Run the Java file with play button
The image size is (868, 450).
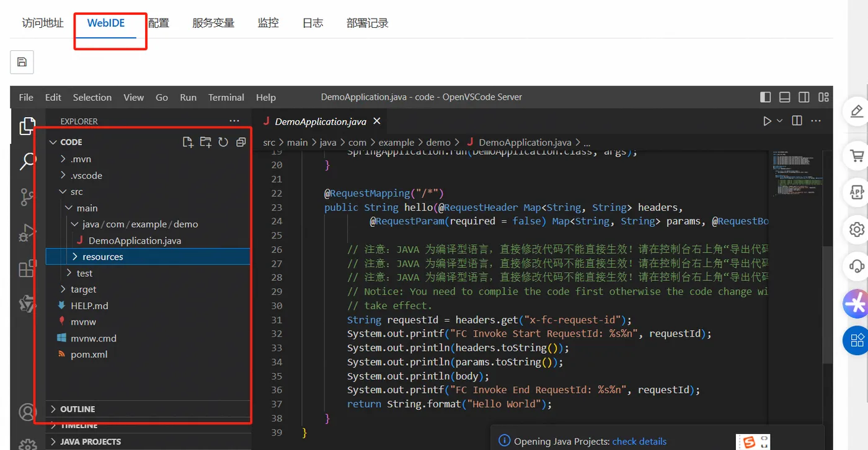[x=768, y=121]
